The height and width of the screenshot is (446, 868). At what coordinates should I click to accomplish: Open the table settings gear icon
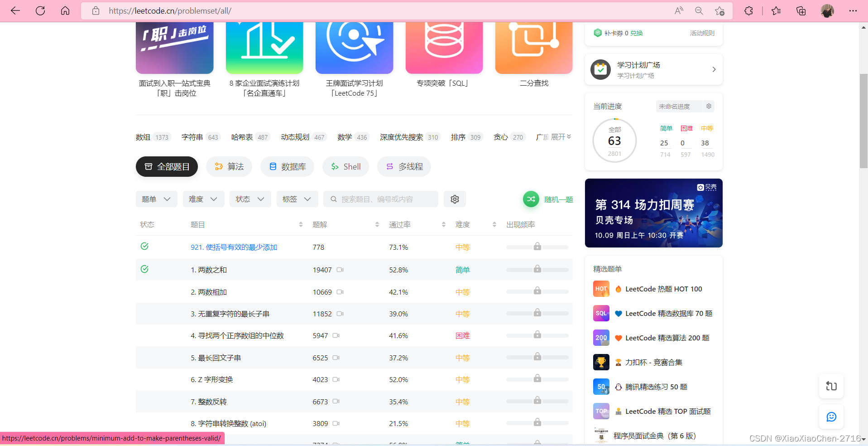point(455,199)
